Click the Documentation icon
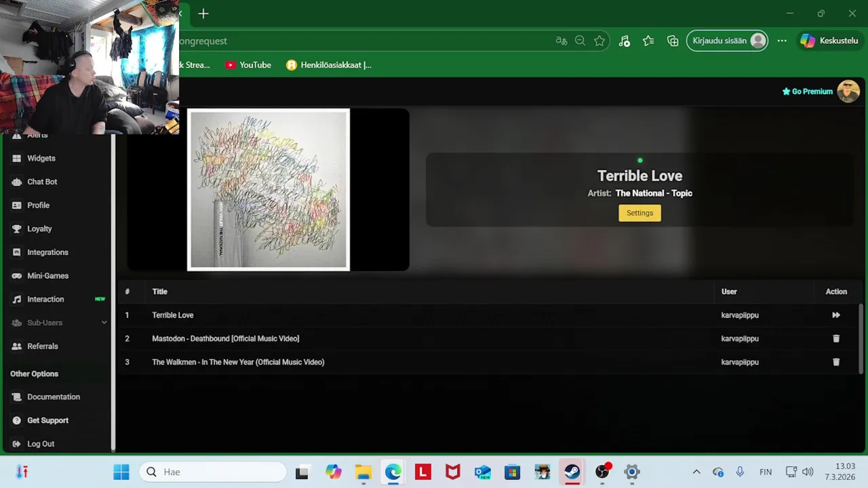The height and width of the screenshot is (488, 868). pyautogui.click(x=17, y=397)
